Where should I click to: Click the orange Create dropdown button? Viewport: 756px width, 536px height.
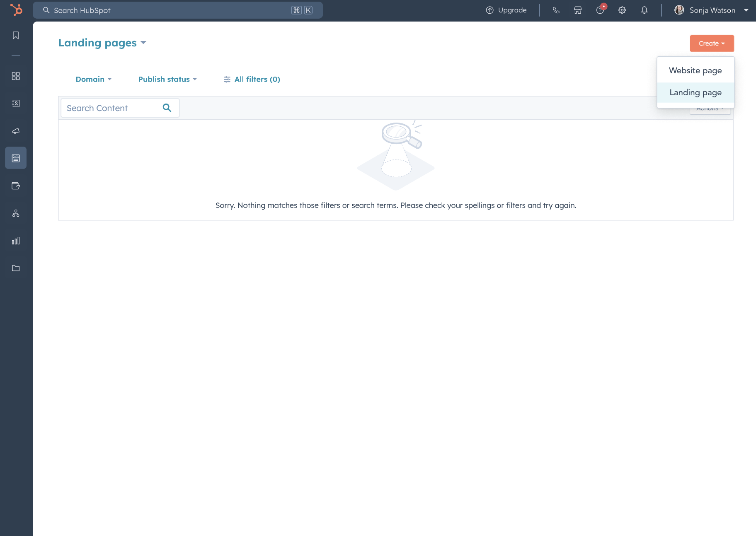(712, 43)
